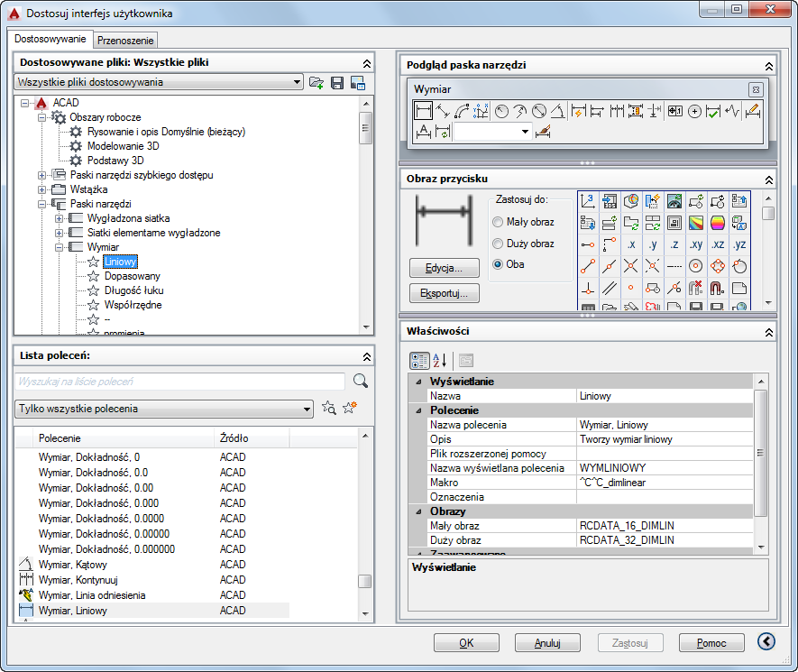
Task: Select the Quick Dimension lightning icon
Action: tap(578, 111)
